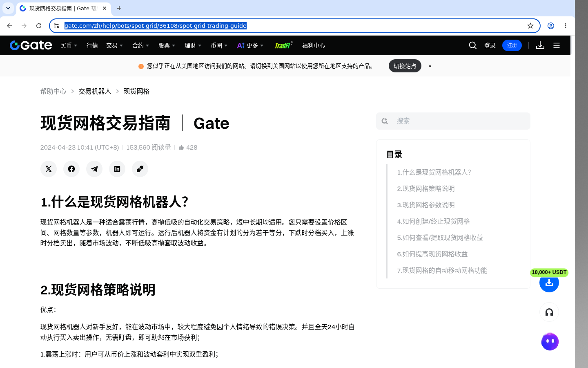
Task: Open the tab search dropdown arrow
Action: click(x=8, y=8)
